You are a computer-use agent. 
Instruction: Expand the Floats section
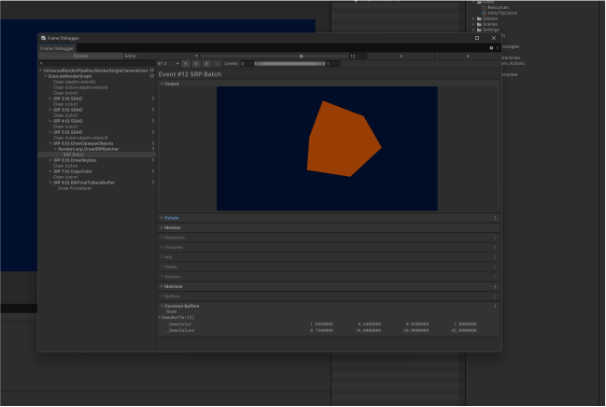(x=162, y=267)
